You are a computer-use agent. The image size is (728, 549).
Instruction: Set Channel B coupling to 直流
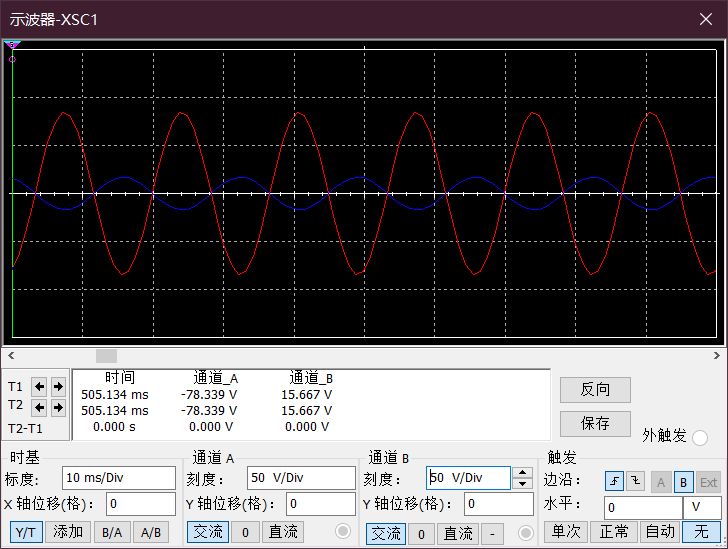[458, 534]
